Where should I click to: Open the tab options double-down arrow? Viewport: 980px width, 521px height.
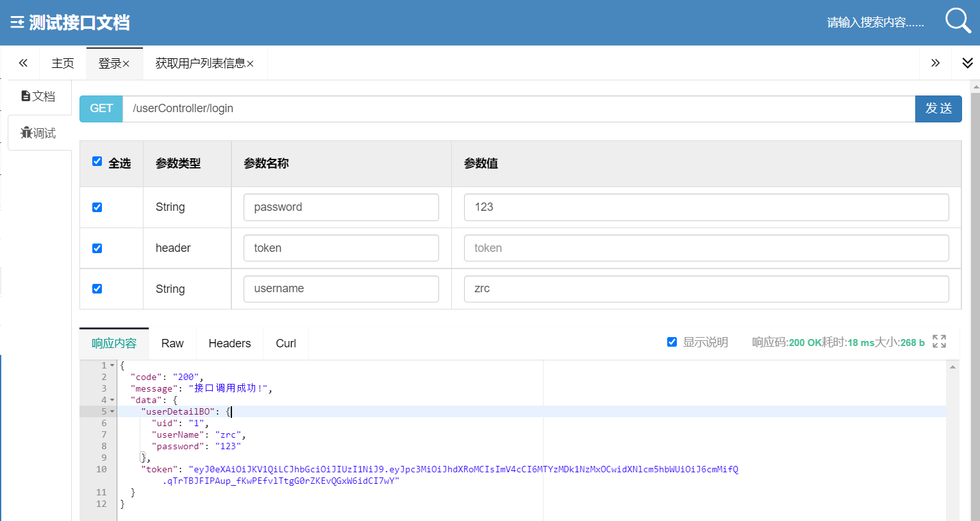tap(968, 63)
